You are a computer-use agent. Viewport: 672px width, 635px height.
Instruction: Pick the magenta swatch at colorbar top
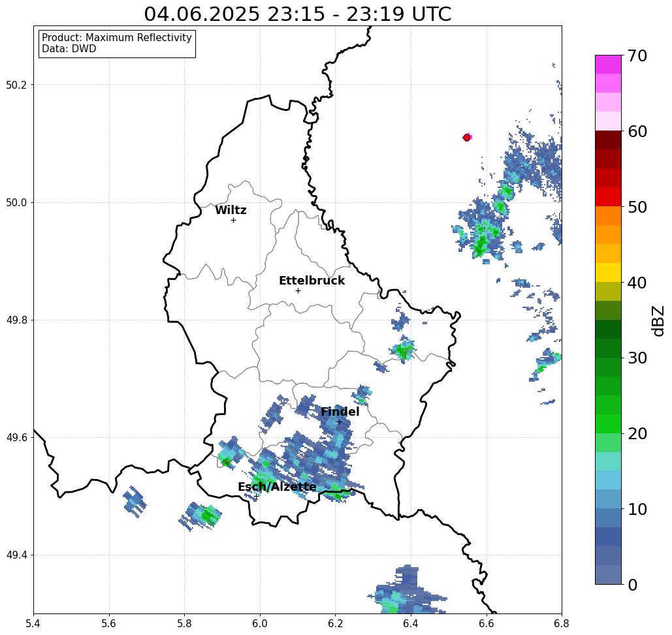608,65
